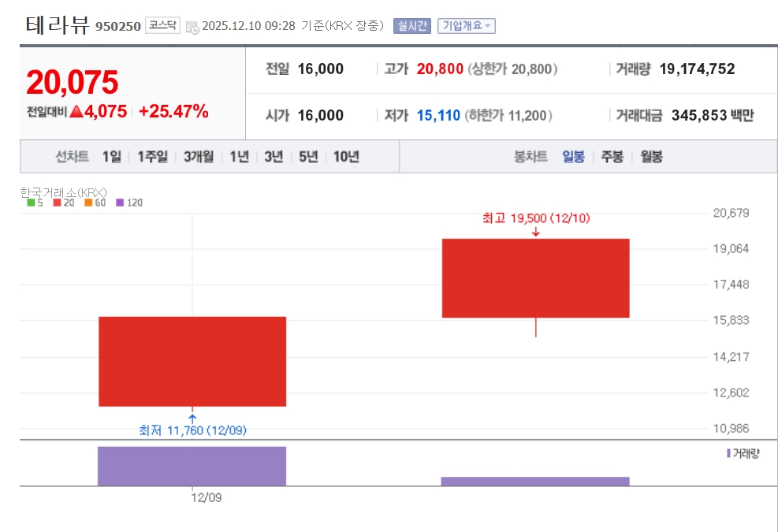
Task: Click the 12/09 date axis label
Action: [207, 498]
